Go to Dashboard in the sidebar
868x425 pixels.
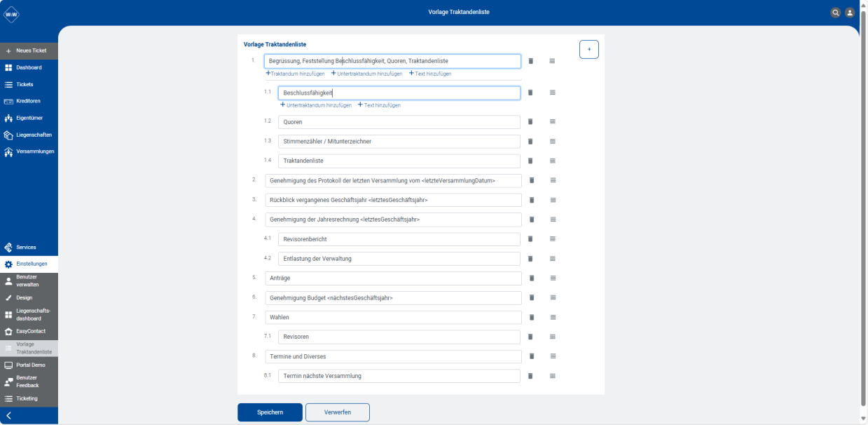coord(29,67)
